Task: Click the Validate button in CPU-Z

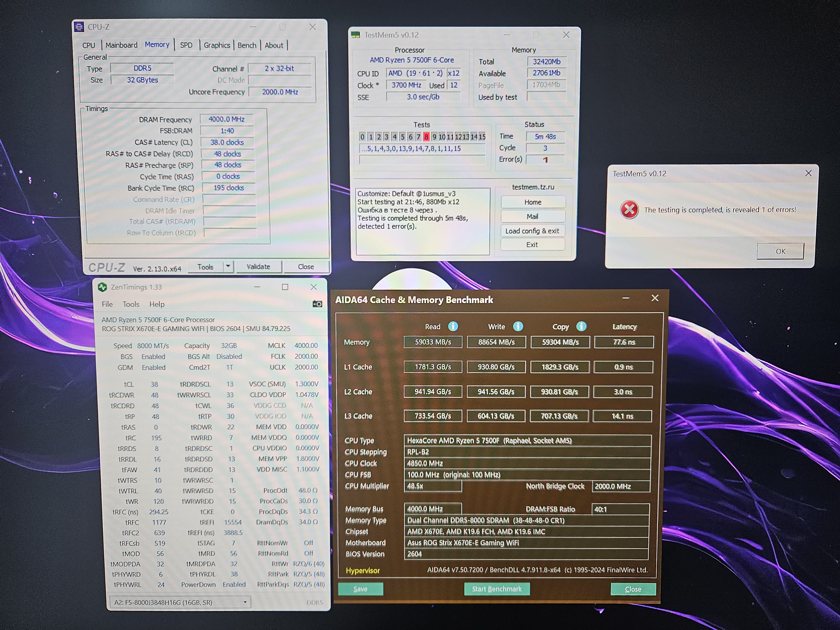Action: 258,266
